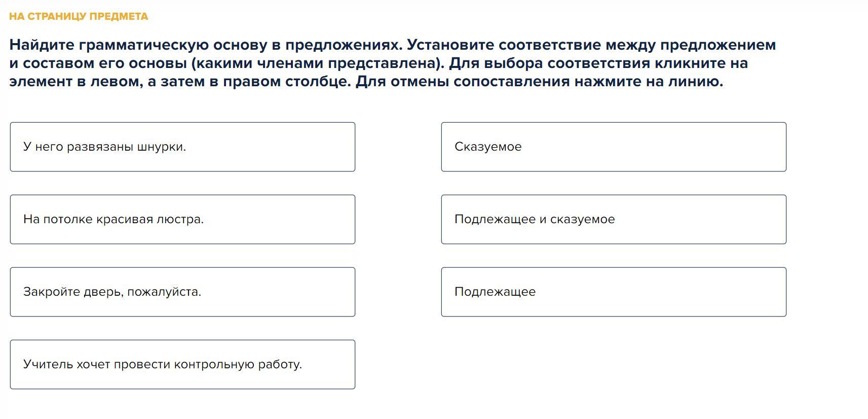Viewport: 868px width, 419px height.
Task: Select the 'Сказуемое' answer option
Action: 613,147
